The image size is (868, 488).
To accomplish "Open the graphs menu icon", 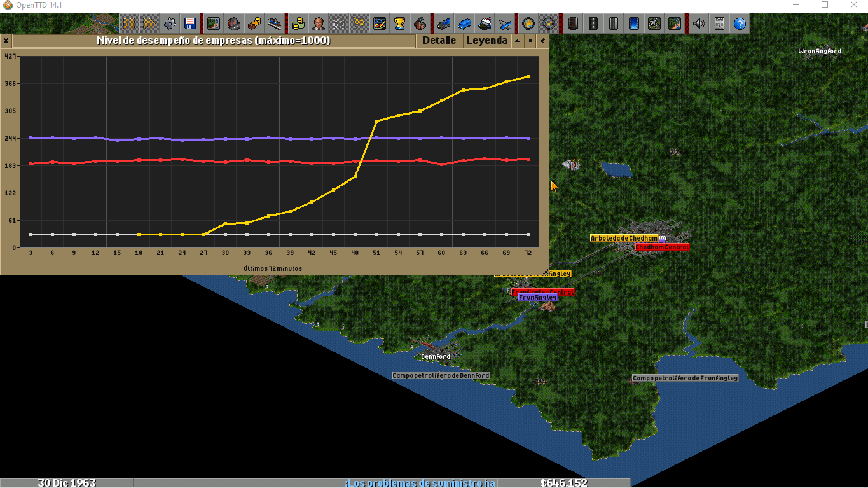I will tap(380, 24).
